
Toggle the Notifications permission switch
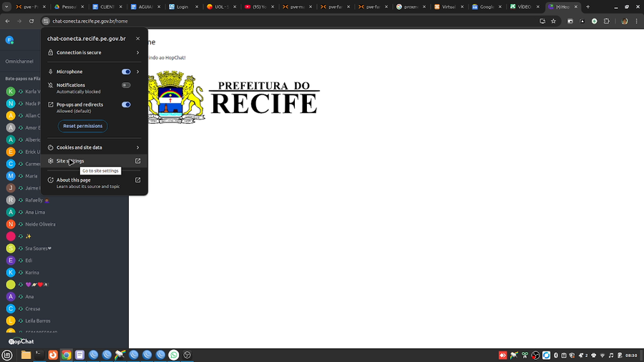coord(126,85)
